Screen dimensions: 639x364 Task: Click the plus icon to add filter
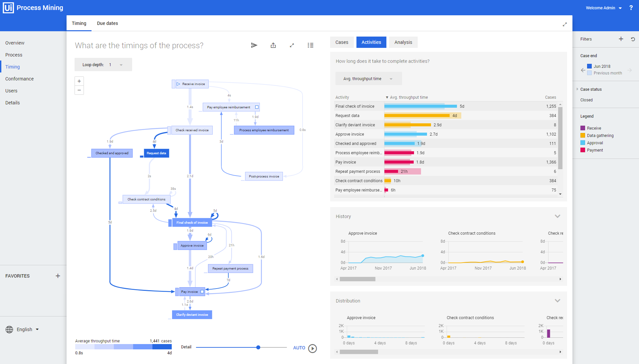pos(621,39)
